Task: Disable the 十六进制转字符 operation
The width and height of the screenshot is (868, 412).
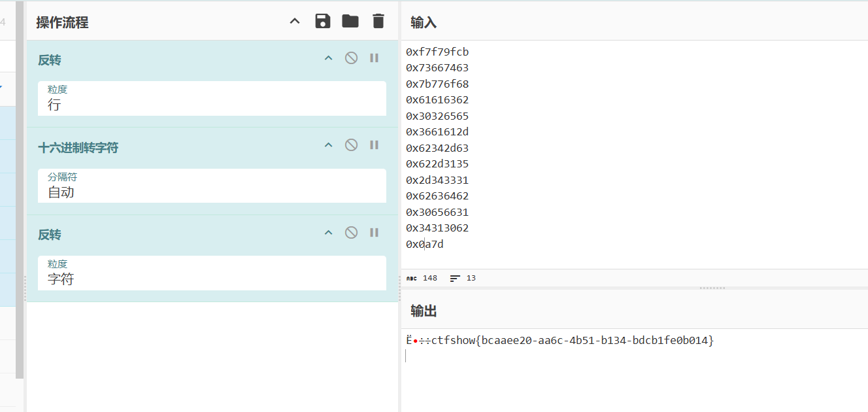Action: click(x=351, y=145)
